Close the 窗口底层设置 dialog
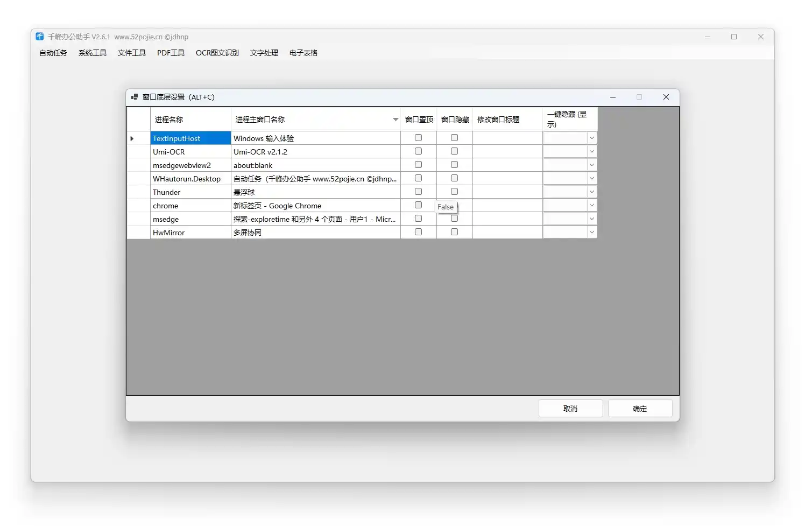The height and width of the screenshot is (526, 812). click(666, 97)
